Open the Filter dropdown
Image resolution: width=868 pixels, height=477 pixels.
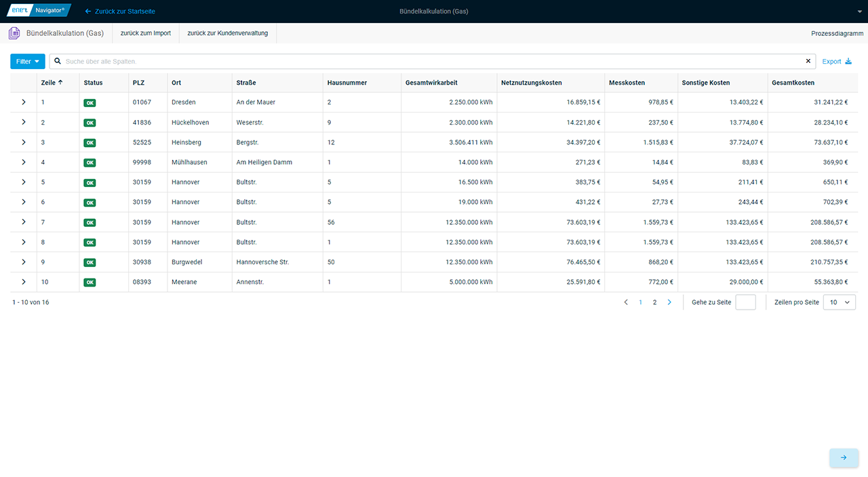(28, 62)
